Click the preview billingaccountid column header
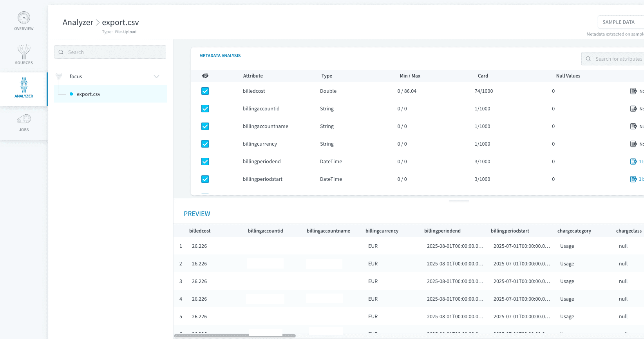This screenshot has height=339, width=644. pyautogui.click(x=266, y=231)
